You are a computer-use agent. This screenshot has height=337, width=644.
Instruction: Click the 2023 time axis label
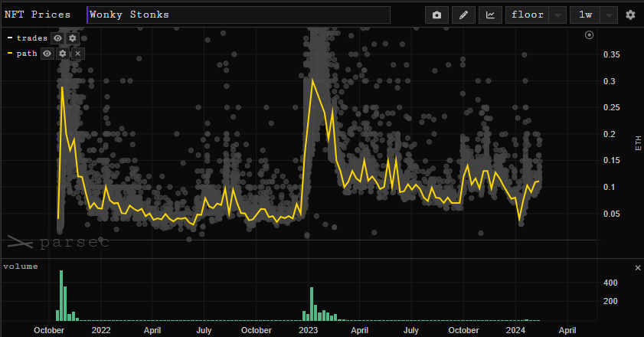tap(309, 330)
